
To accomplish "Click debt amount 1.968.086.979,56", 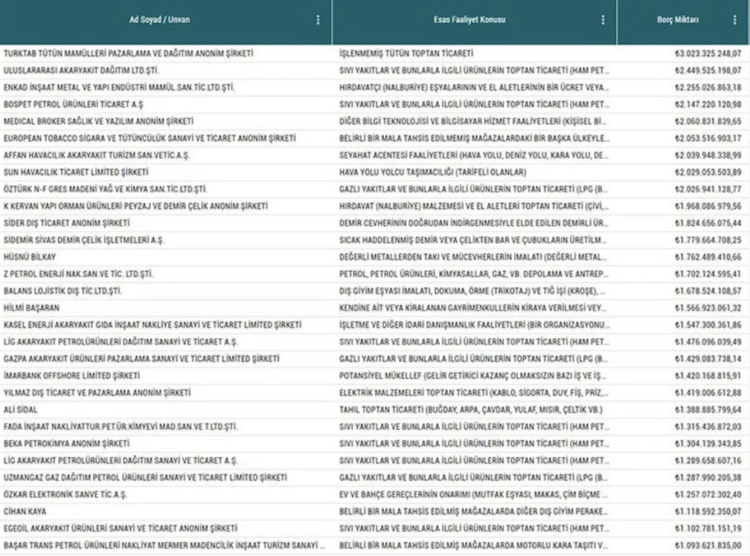I will click(708, 206).
